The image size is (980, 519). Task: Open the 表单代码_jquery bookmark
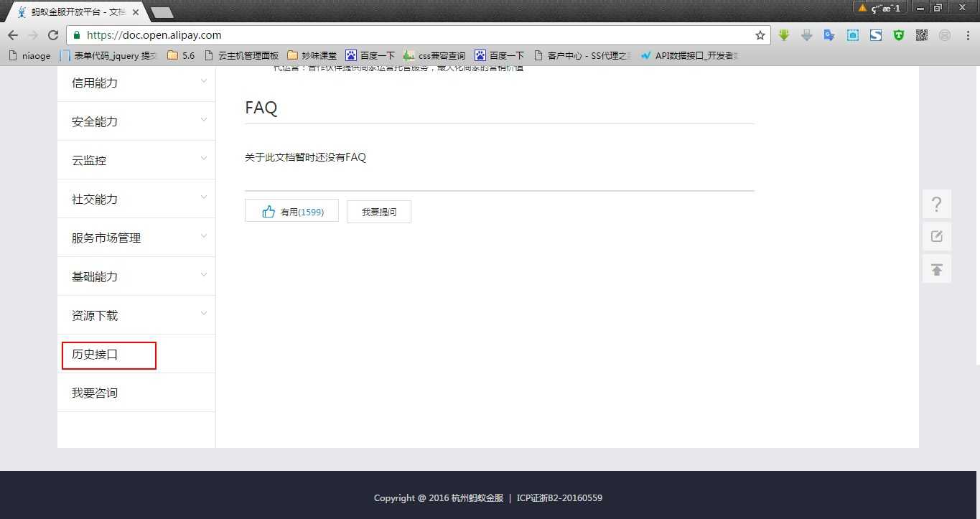109,55
